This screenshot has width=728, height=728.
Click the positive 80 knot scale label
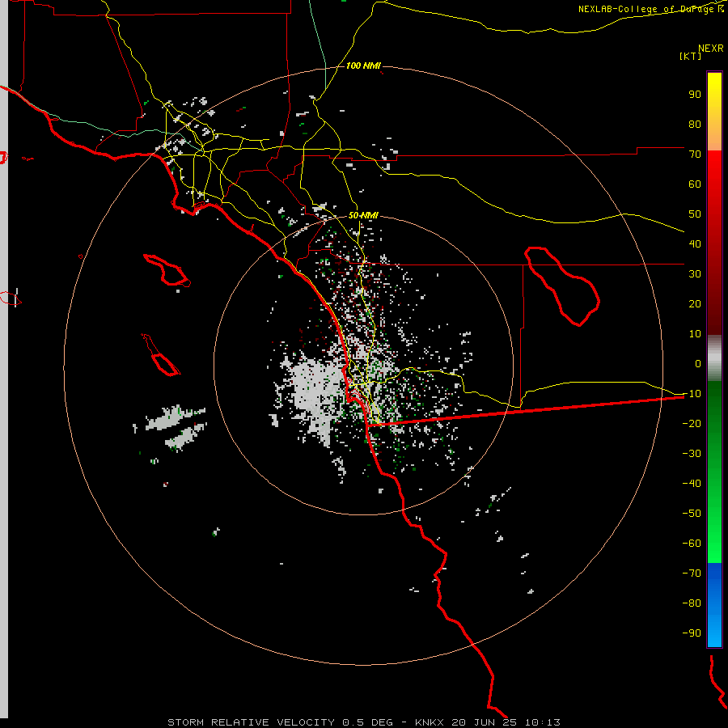695,124
